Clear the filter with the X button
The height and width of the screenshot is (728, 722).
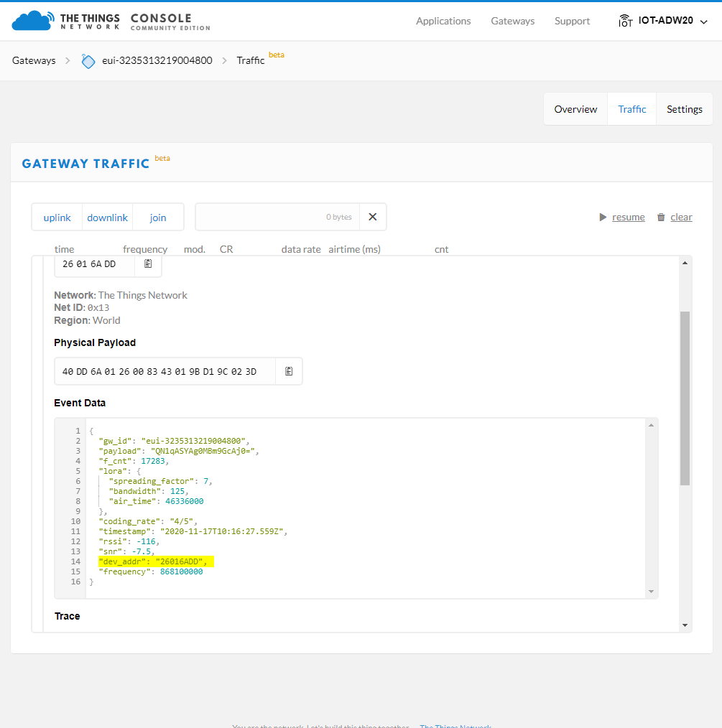tap(373, 217)
